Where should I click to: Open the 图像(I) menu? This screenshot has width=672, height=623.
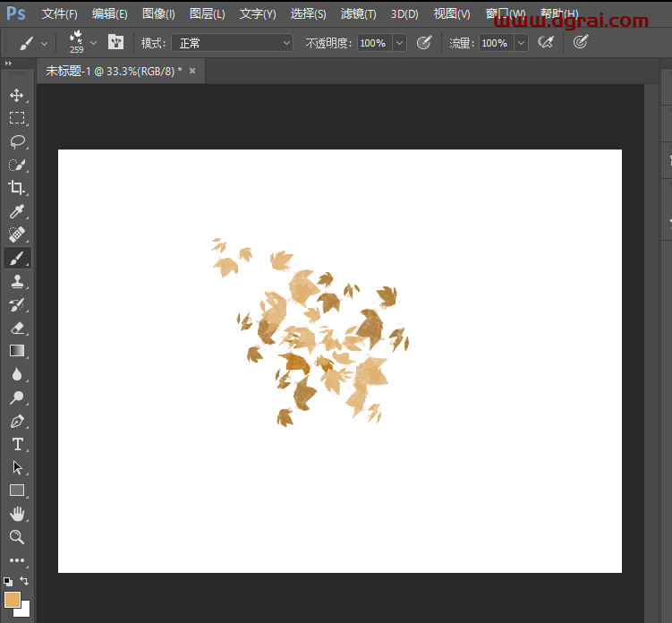[158, 13]
